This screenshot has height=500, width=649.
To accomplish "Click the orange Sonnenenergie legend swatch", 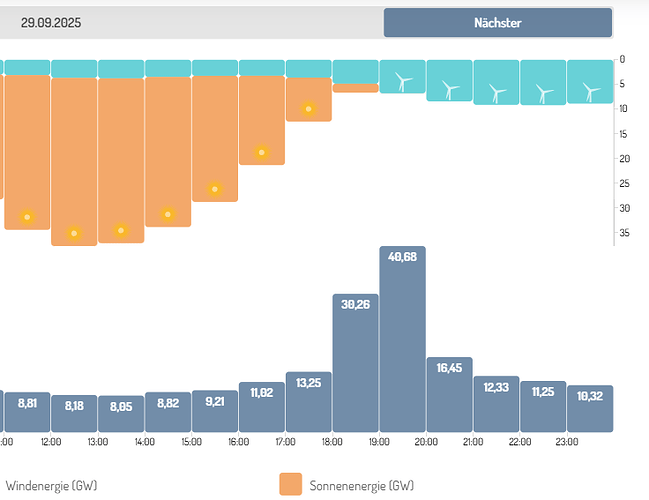I will pyautogui.click(x=289, y=485).
